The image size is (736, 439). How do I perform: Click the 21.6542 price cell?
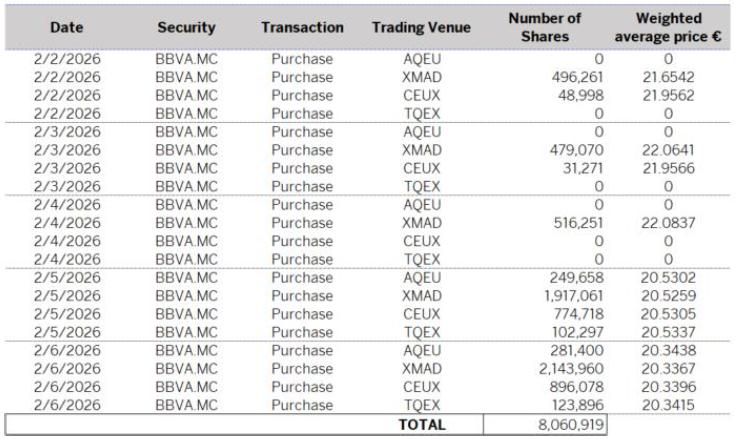tap(667, 76)
